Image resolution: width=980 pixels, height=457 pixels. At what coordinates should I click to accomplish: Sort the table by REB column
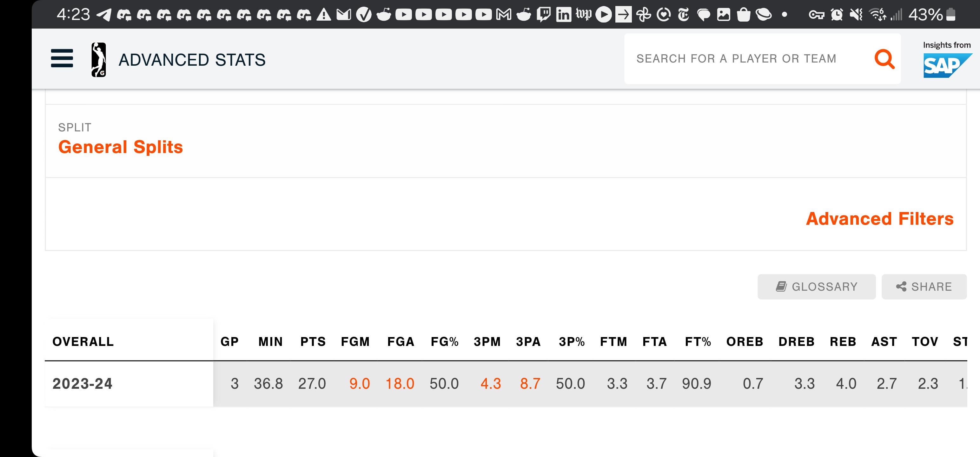(x=843, y=342)
